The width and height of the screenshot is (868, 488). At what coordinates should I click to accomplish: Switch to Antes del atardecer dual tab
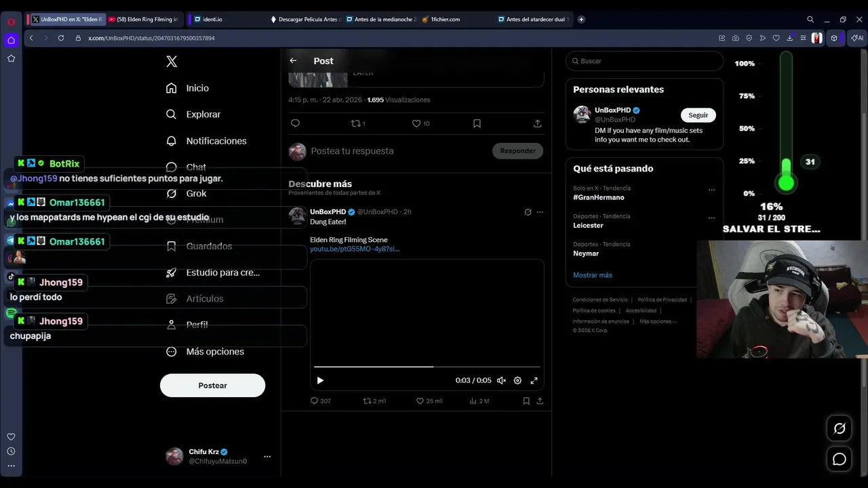tap(534, 20)
